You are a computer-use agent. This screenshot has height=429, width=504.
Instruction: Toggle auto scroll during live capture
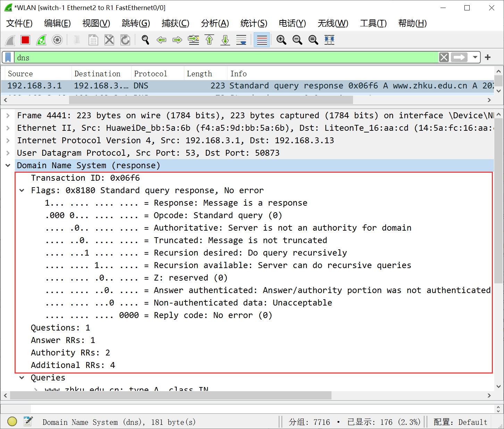(x=241, y=40)
